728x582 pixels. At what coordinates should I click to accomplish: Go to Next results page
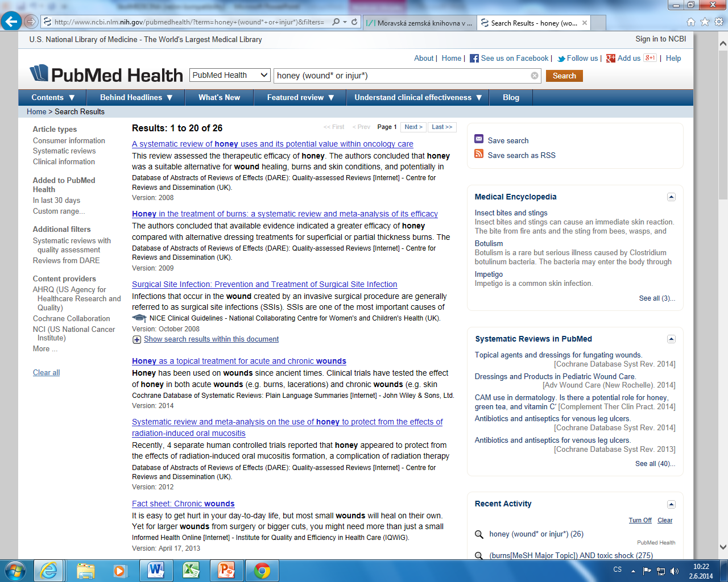413,127
